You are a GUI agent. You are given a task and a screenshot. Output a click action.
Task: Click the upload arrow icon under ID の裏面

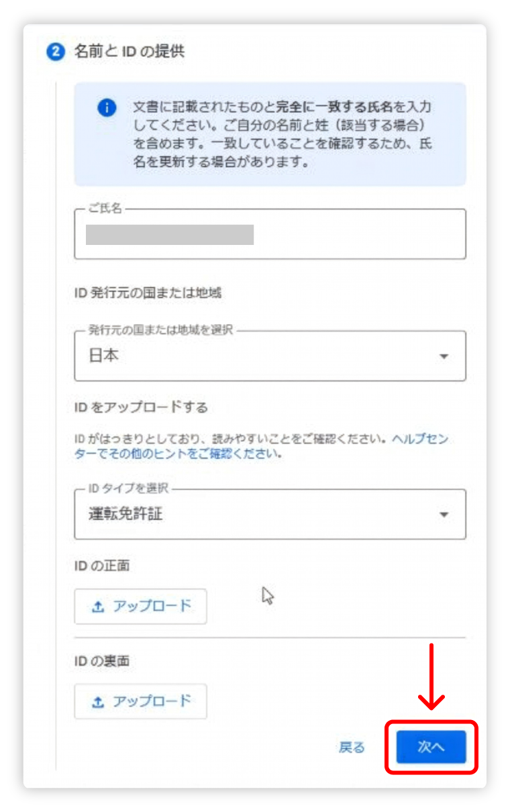pos(98,702)
